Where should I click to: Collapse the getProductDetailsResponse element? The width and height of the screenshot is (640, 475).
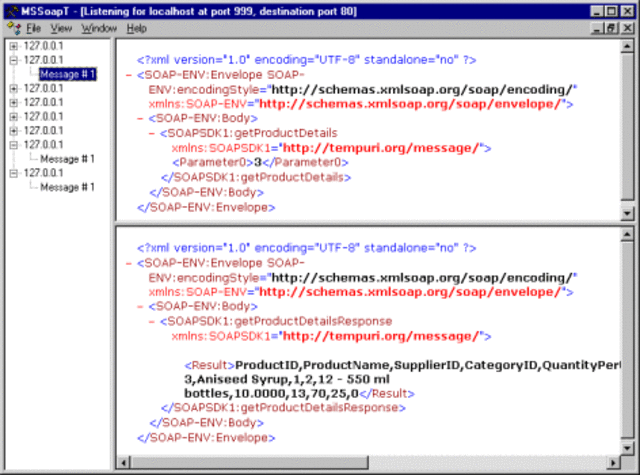point(152,322)
